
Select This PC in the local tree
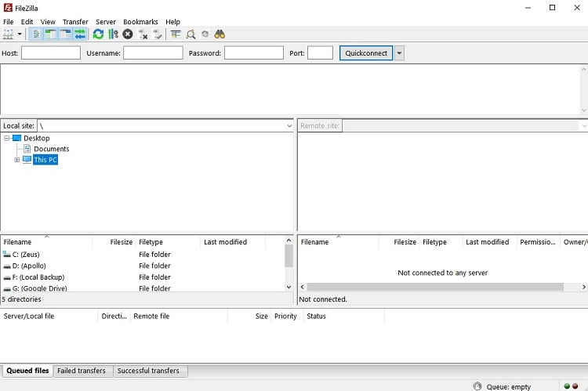tap(45, 160)
